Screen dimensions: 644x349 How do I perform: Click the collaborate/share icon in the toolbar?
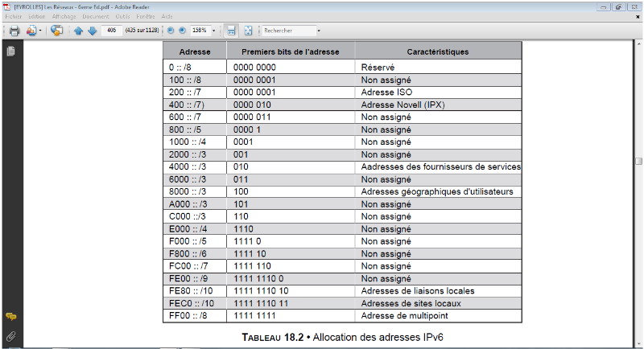(56, 31)
